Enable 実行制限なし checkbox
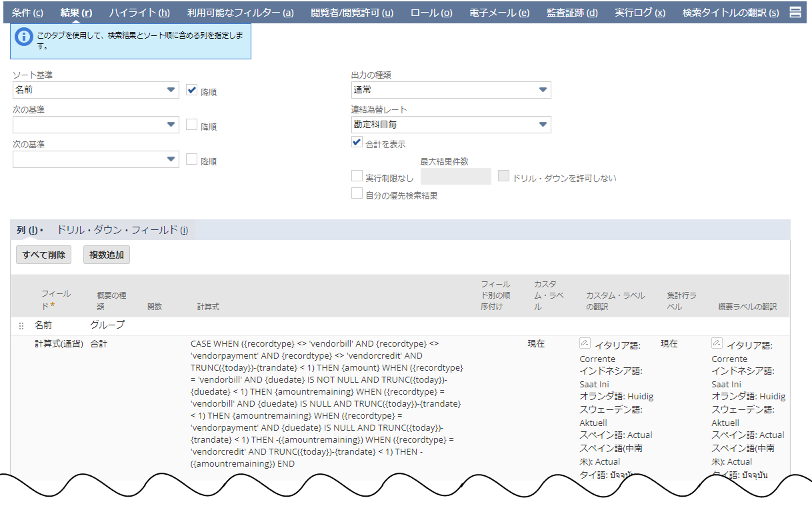812x508 pixels. (x=357, y=177)
